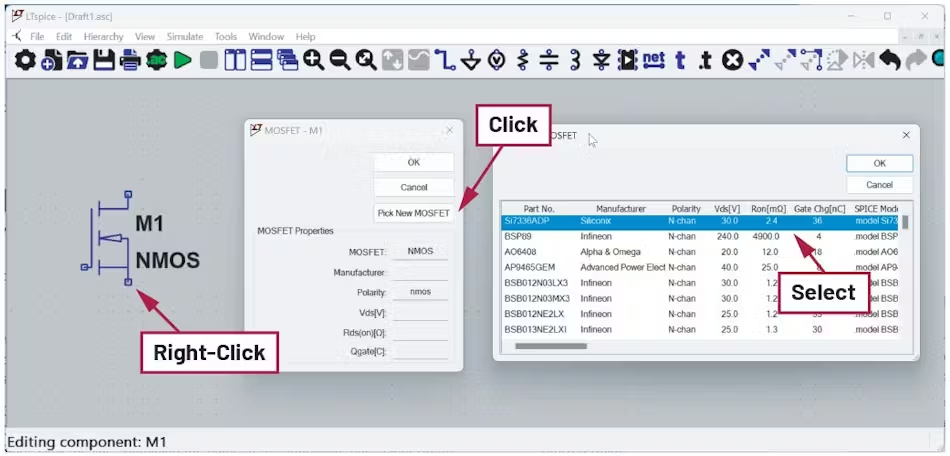
Task: Select the BSB013NE2LXI part row
Action: [x=702, y=329]
